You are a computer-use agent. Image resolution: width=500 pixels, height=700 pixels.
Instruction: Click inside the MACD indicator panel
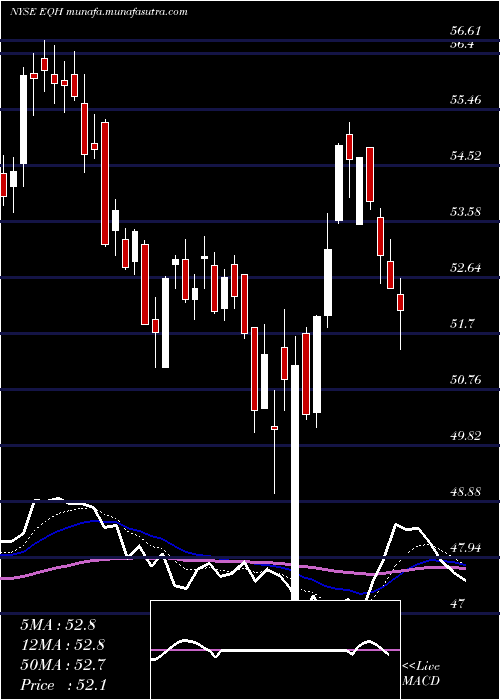[275, 650]
